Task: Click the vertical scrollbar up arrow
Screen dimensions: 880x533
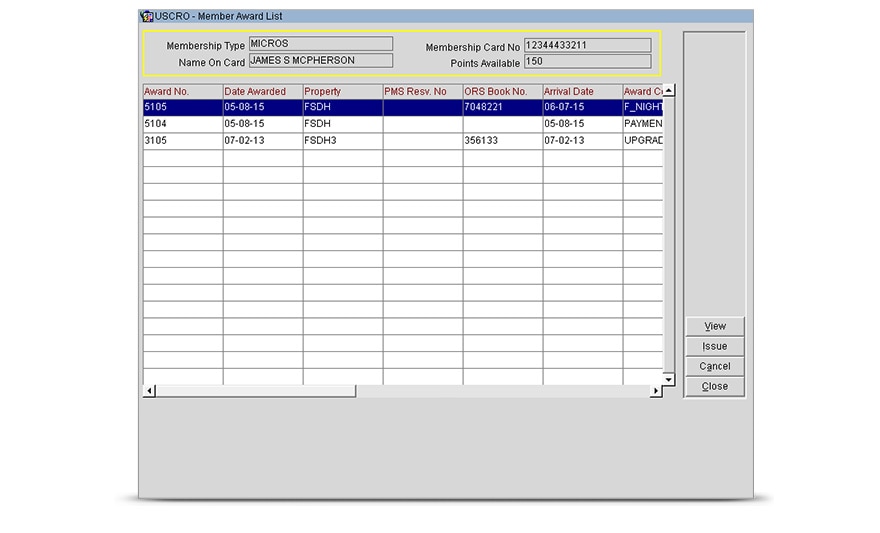Action: pyautogui.click(x=668, y=90)
